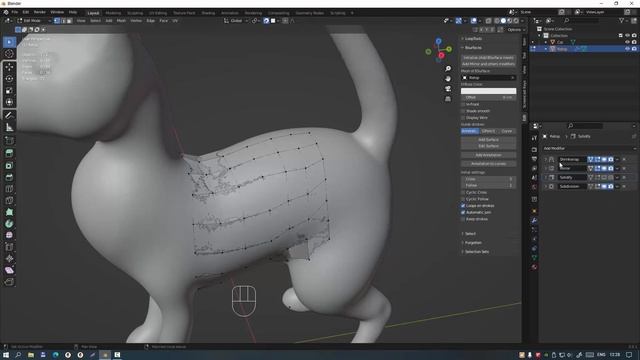Enable the Display Wire checkbox

pyautogui.click(x=463, y=118)
